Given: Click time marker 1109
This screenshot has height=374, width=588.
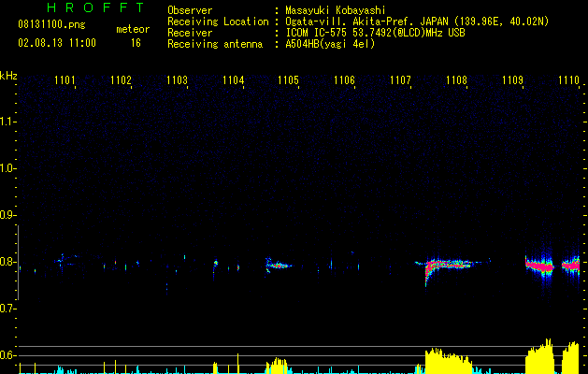Looking at the screenshot, I should (512, 79).
